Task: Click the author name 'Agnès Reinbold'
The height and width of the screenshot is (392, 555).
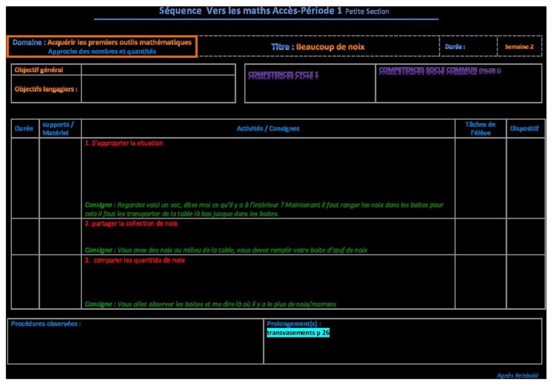Action: 518,376
